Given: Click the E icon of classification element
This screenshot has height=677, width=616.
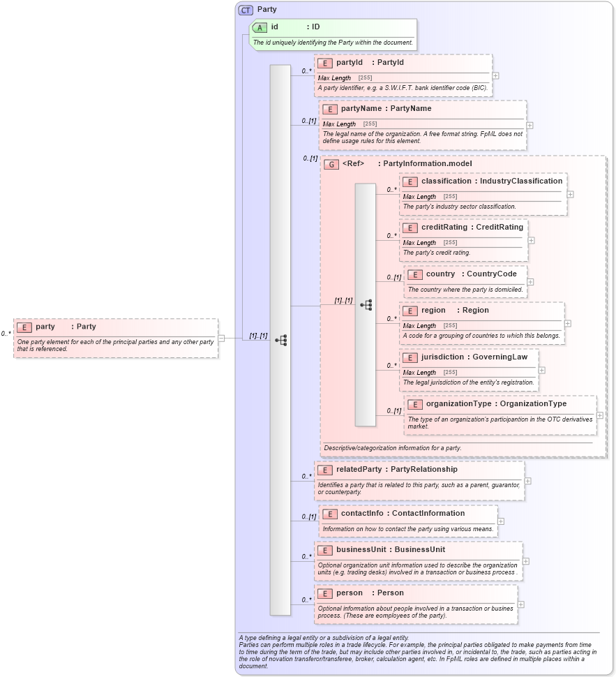Looking at the screenshot, I should pos(410,181).
